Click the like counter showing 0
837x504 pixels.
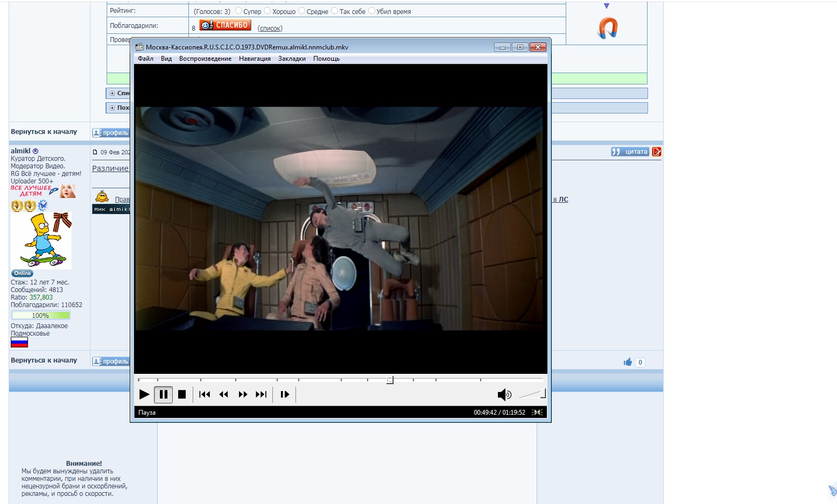pos(640,362)
